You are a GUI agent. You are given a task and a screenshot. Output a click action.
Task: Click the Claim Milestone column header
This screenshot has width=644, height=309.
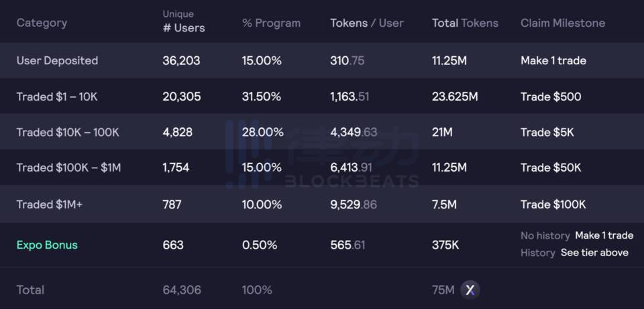coord(563,23)
